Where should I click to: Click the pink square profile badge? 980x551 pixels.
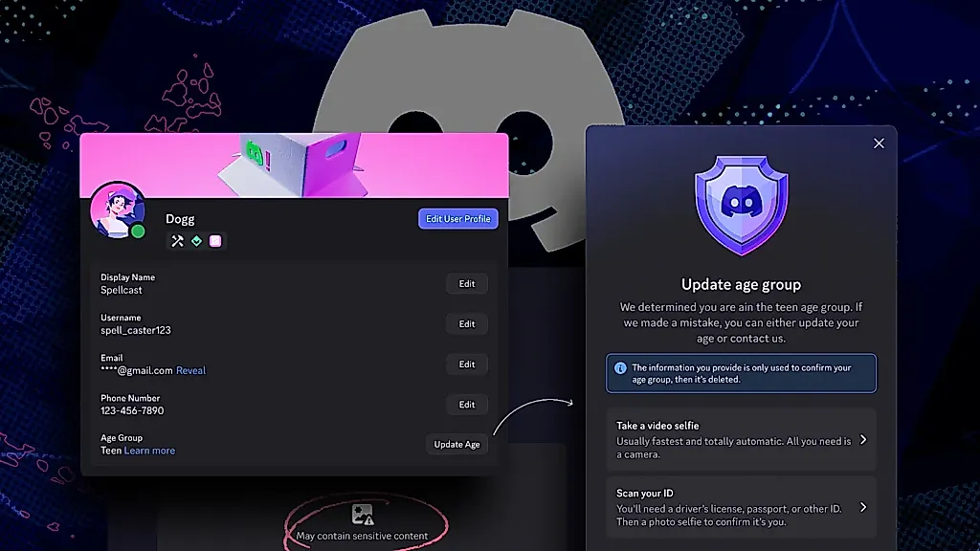215,241
